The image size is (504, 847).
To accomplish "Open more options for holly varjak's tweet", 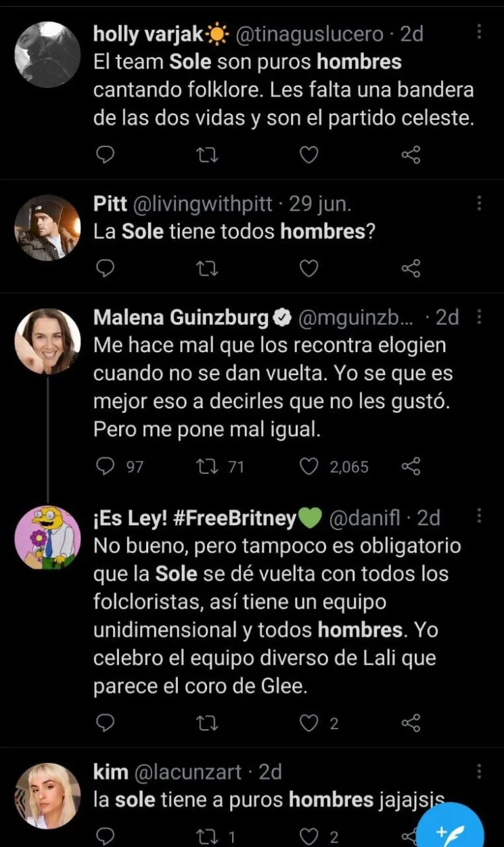I will [479, 32].
